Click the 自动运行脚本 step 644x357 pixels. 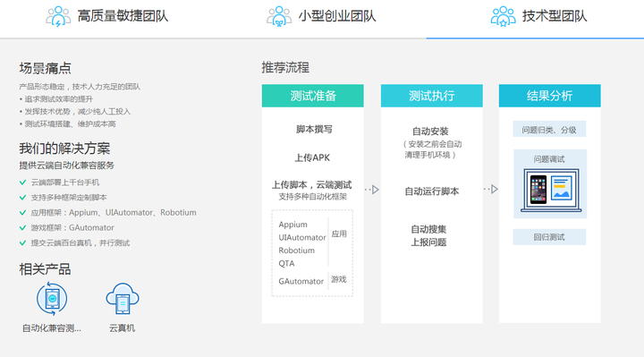[432, 191]
